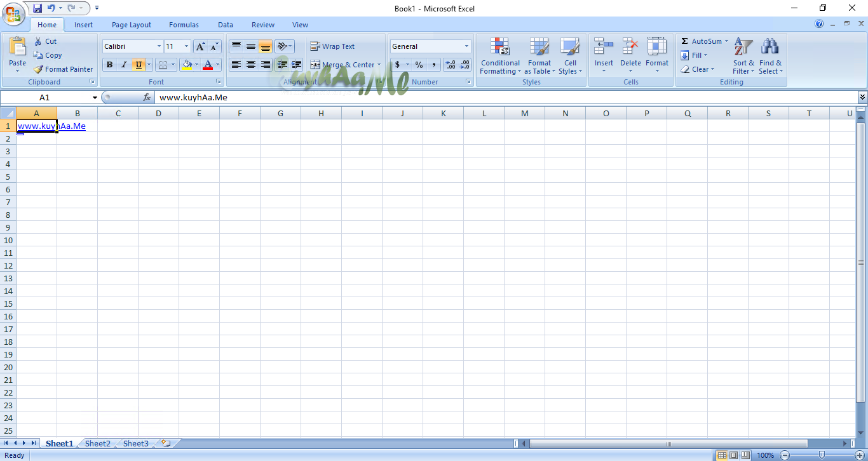This screenshot has height=461, width=868.
Task: Open the Calibri font name dropdown
Action: click(159, 46)
